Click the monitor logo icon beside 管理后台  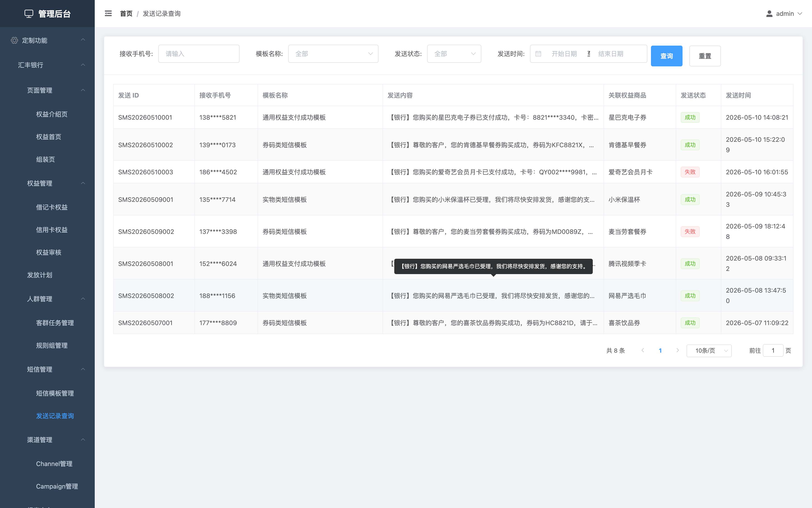click(29, 14)
